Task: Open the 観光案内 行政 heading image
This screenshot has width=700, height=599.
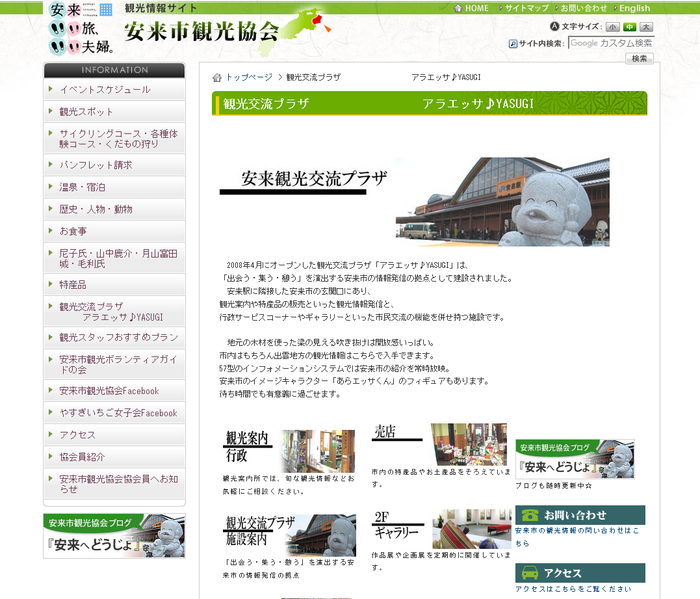Action: click(x=247, y=447)
